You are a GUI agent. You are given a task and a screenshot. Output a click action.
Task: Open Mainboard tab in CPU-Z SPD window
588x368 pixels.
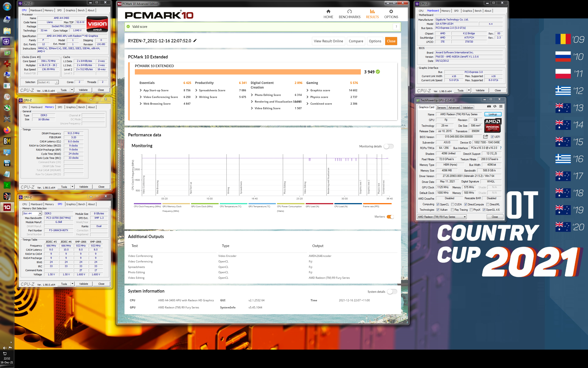click(37, 204)
